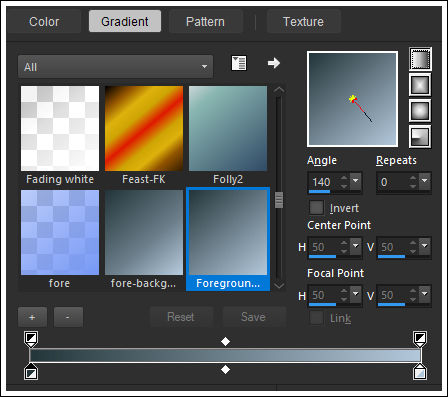Click the Repeats spinner arrows

click(413, 182)
